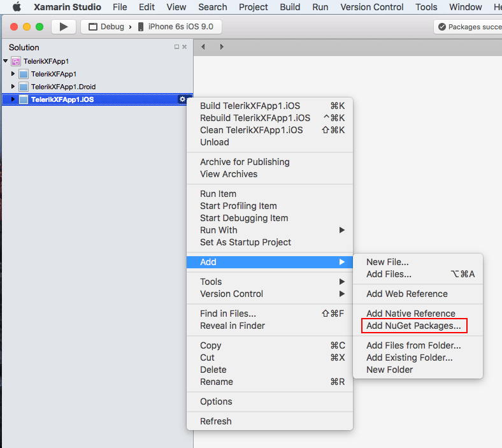Select Options from the context menu

tap(269, 401)
